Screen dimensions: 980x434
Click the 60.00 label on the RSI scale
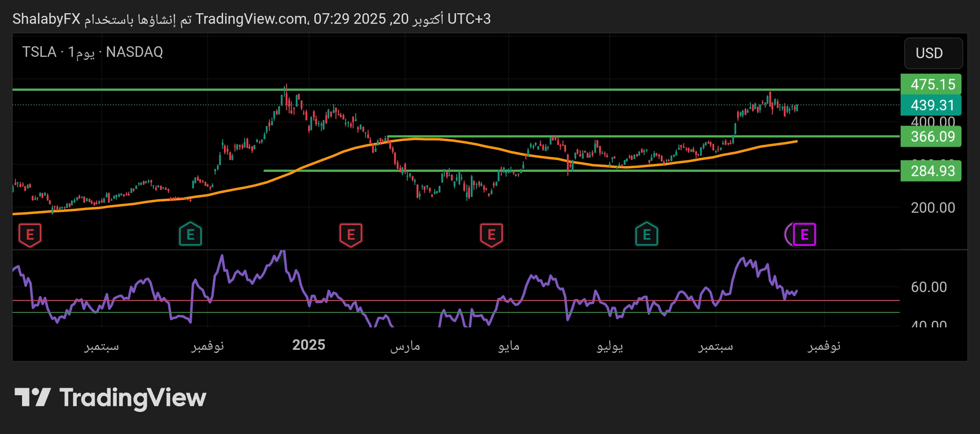(x=928, y=287)
